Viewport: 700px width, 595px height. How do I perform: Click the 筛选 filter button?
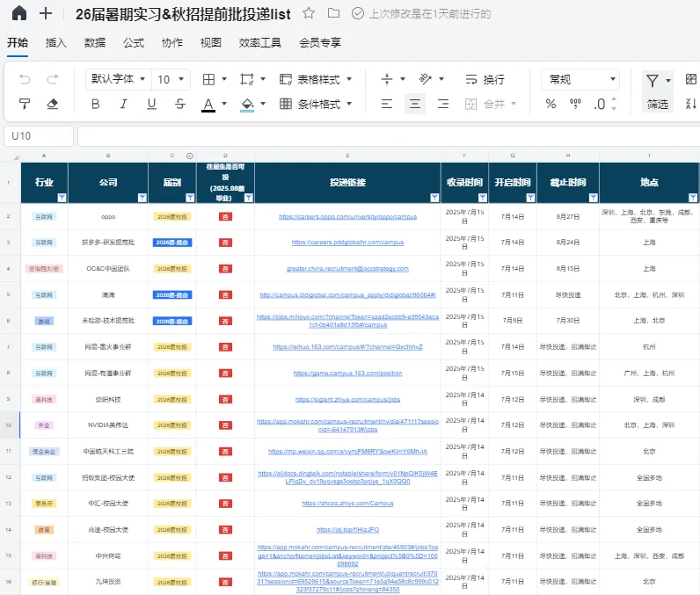(x=658, y=104)
